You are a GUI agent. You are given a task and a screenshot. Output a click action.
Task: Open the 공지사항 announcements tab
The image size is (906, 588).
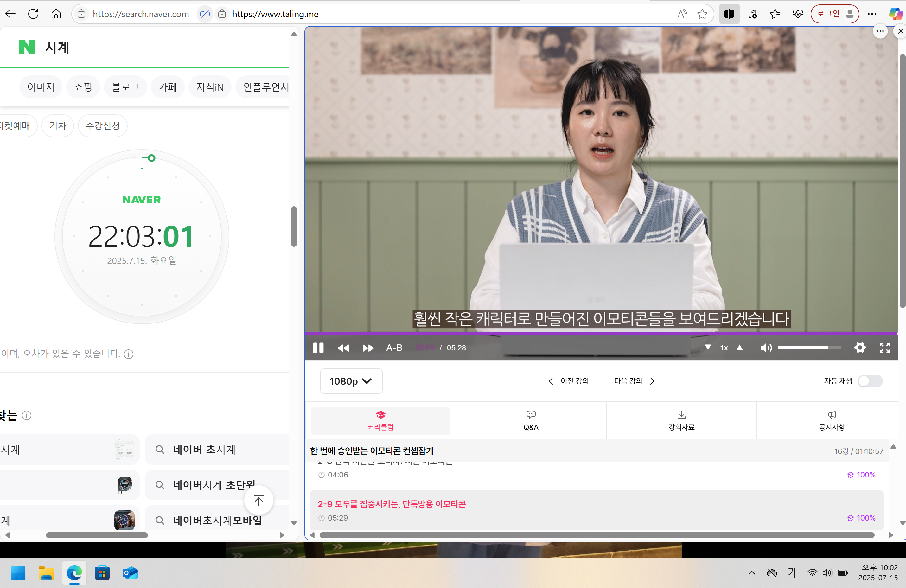832,420
